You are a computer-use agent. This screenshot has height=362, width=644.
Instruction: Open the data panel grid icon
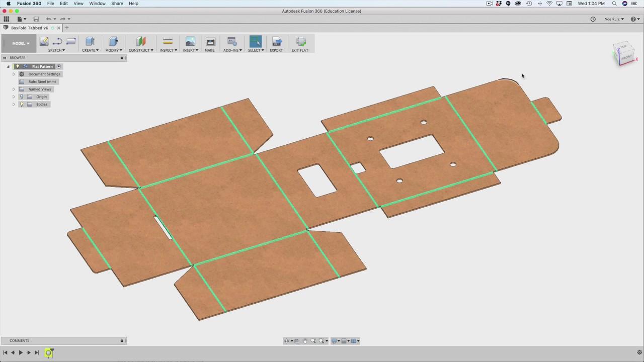[x=7, y=19]
